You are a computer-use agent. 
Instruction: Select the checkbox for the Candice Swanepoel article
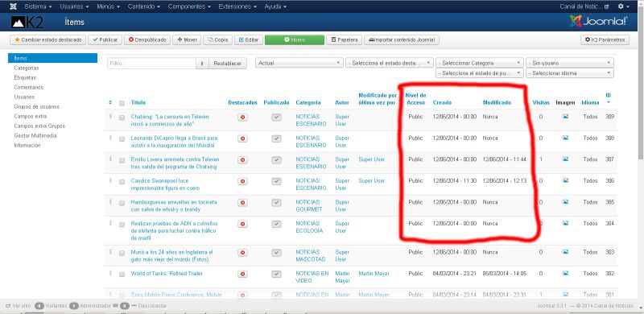[122, 182]
